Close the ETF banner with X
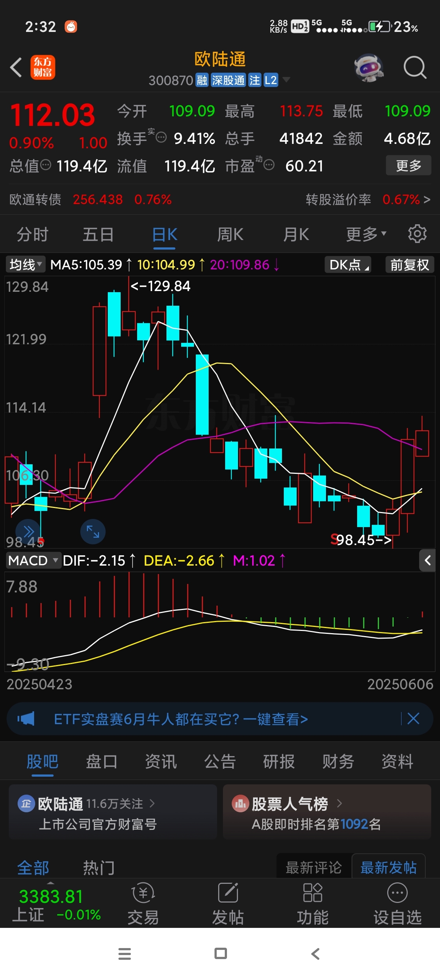Screen dimensions: 440x980 click(413, 719)
